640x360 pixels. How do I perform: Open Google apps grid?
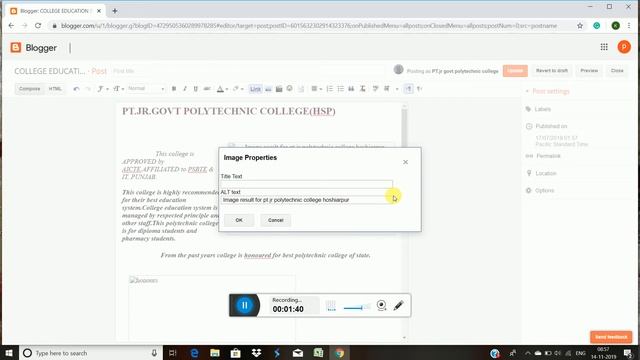pos(604,47)
